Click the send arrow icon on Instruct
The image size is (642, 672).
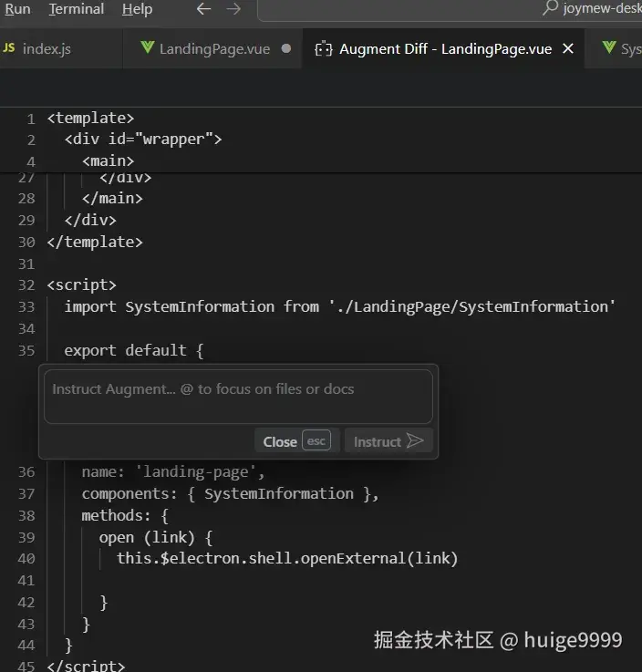pyautogui.click(x=415, y=440)
